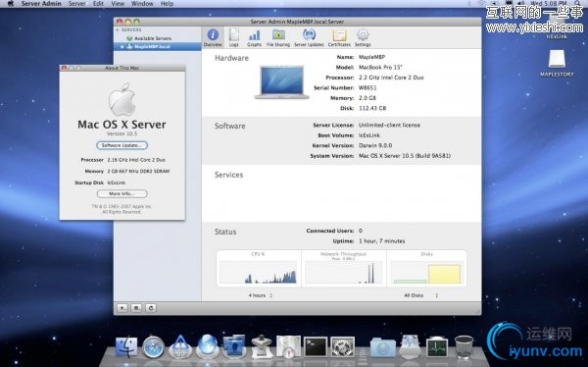Open System Preferences from the Dock

342,346
